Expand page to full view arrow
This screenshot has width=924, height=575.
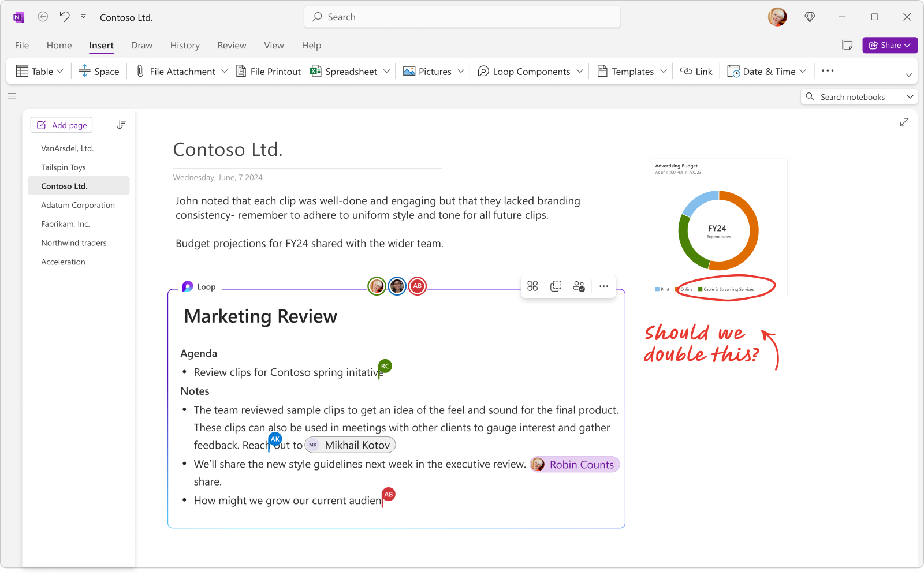[x=904, y=122]
